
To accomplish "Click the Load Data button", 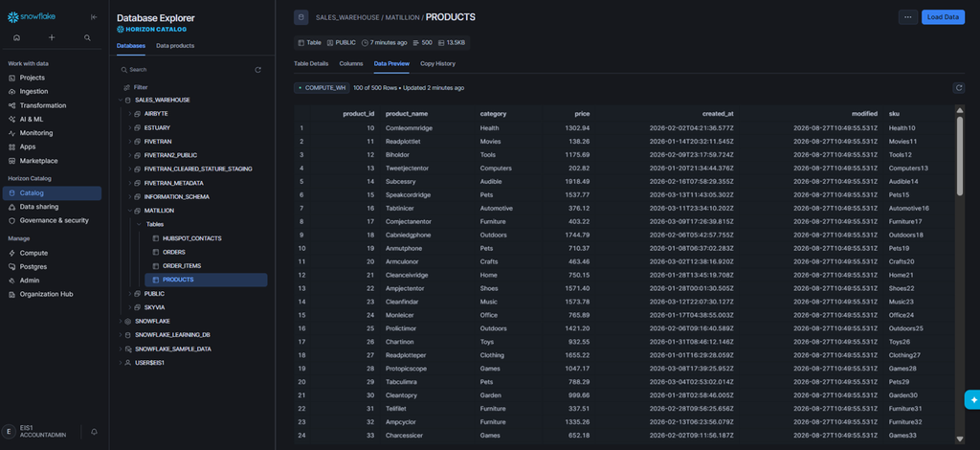I will point(943,17).
